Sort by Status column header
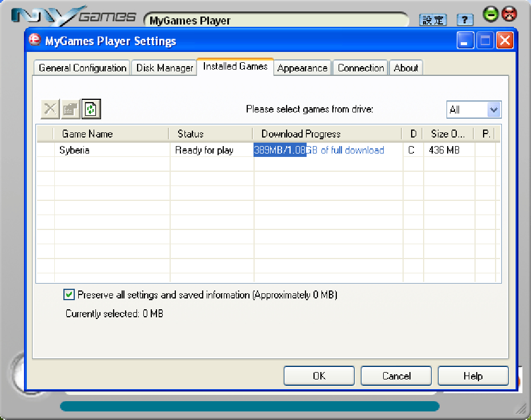This screenshot has height=420, width=531. 211,134
